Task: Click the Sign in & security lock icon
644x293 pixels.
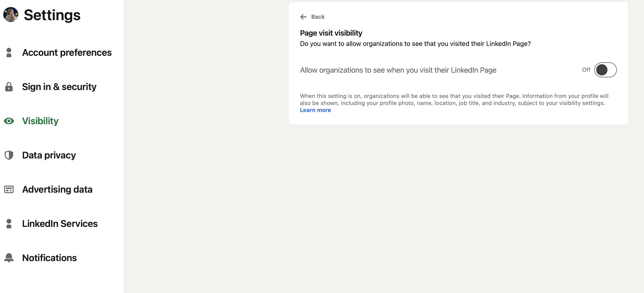Action: 9,86
